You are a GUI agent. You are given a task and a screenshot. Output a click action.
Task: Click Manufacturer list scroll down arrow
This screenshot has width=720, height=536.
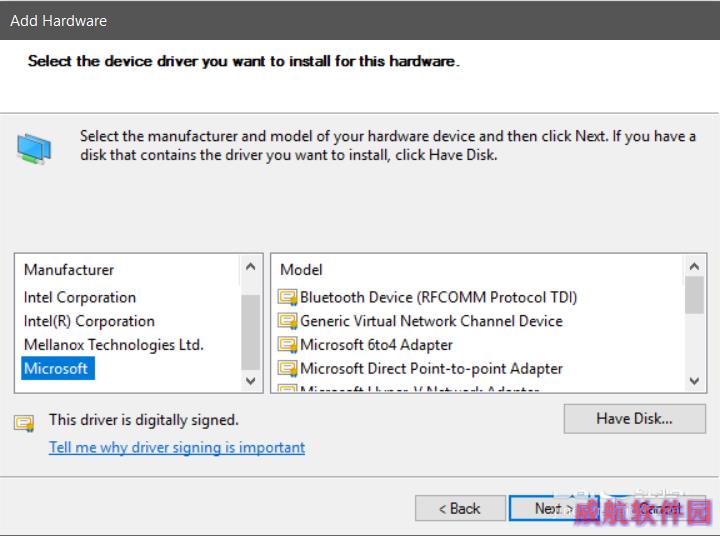(x=251, y=381)
